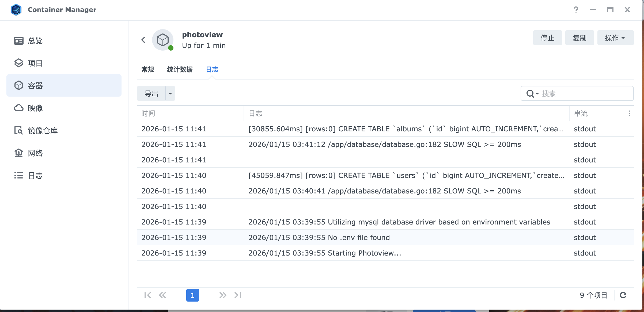Switch to the 统计数据 statistics tab
Image resolution: width=644 pixels, height=312 pixels.
pyautogui.click(x=180, y=70)
